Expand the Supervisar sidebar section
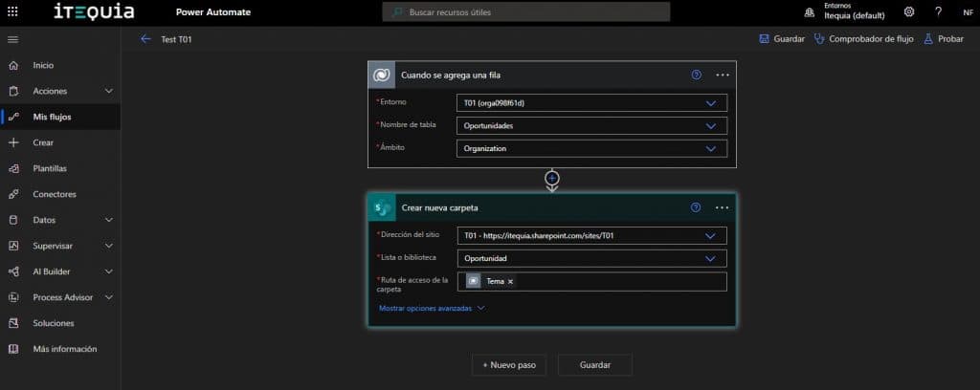Image resolution: width=980 pixels, height=390 pixels. tap(109, 246)
